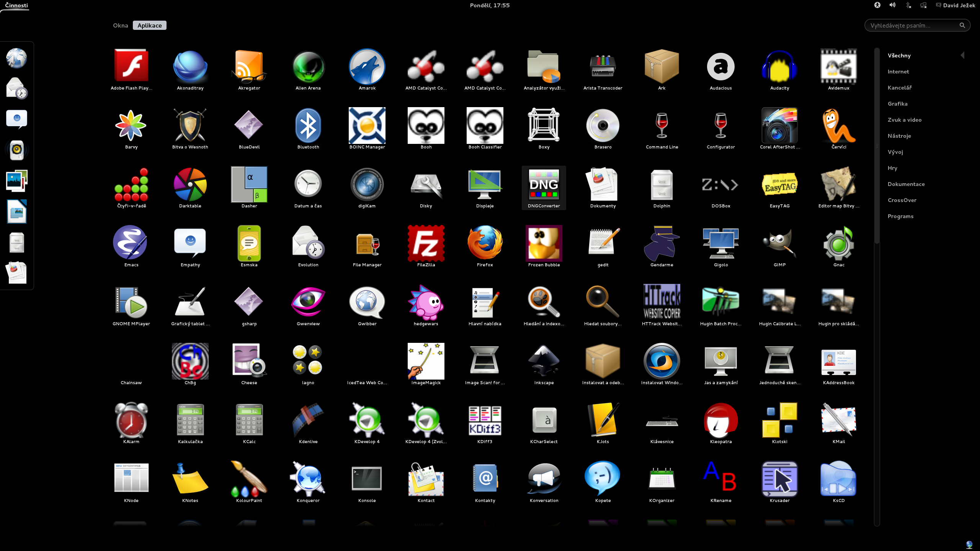Viewport: 980px width, 551px height.
Task: Choose Vývoj category
Action: (895, 152)
